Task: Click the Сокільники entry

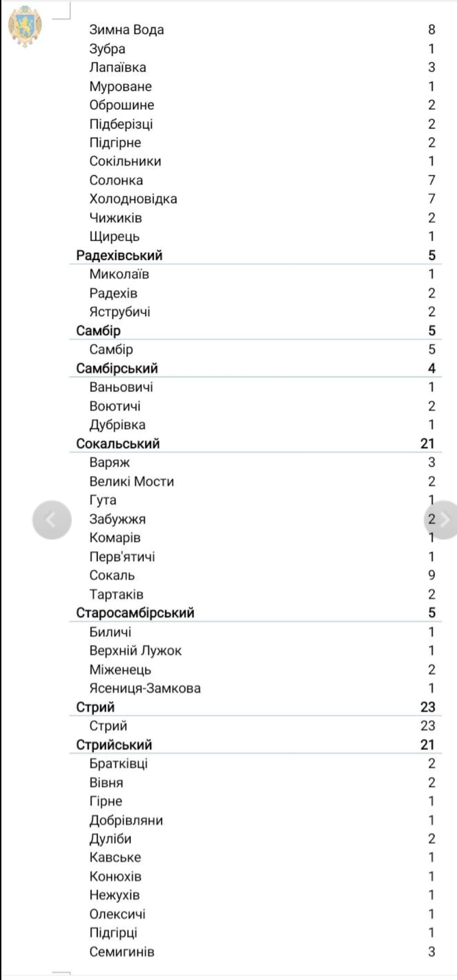Action: tap(125, 161)
